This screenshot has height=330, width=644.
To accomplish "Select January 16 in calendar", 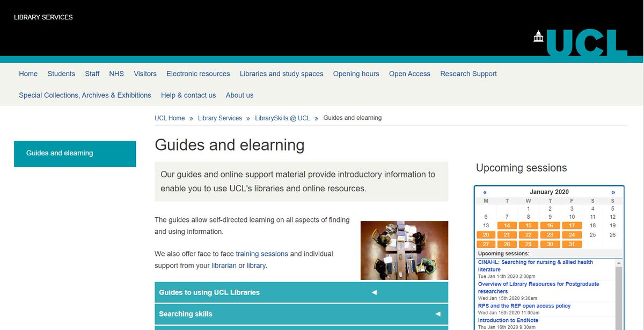I will 550,226.
